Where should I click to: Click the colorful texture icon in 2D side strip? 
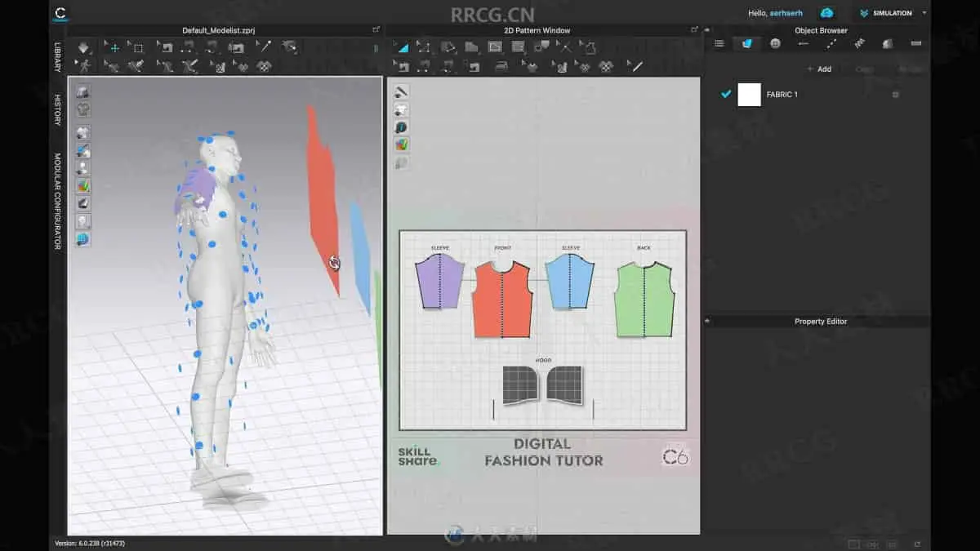401,144
